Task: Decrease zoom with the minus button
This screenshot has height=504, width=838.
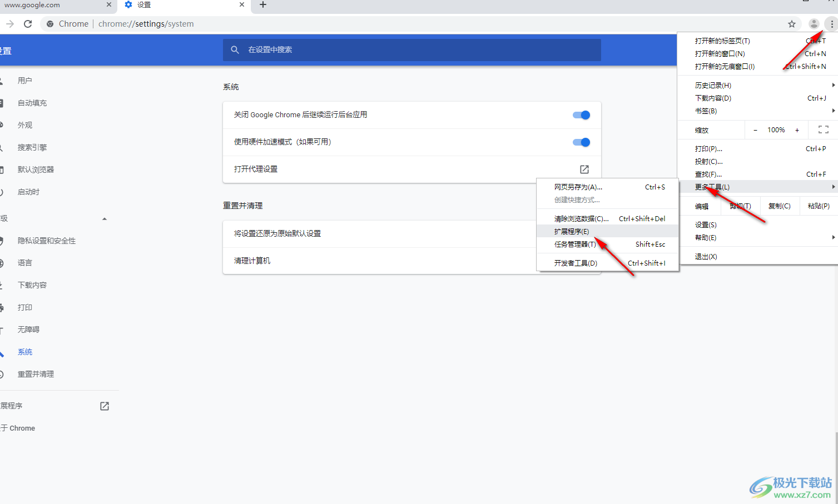Action: (x=755, y=130)
